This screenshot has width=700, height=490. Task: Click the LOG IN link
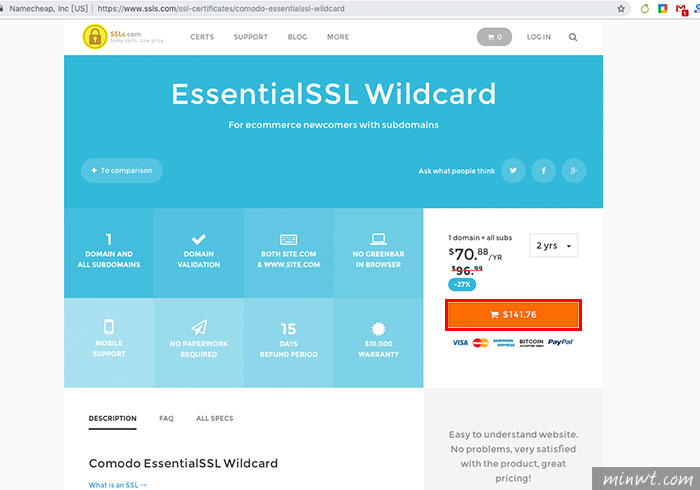tap(539, 37)
